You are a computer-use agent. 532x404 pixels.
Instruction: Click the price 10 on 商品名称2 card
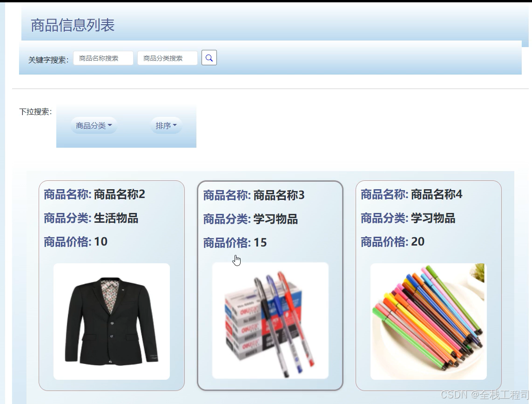(101, 241)
